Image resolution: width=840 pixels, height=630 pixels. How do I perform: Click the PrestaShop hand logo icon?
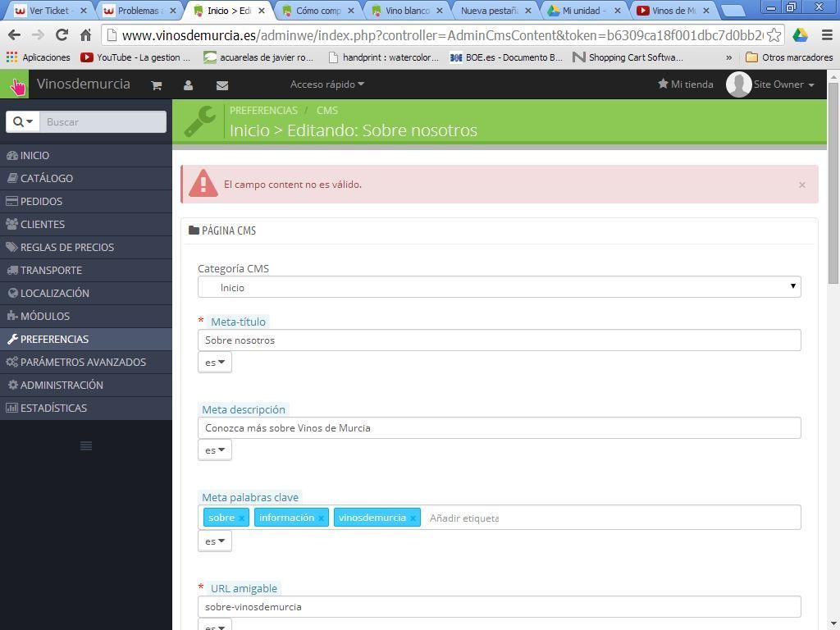click(15, 84)
